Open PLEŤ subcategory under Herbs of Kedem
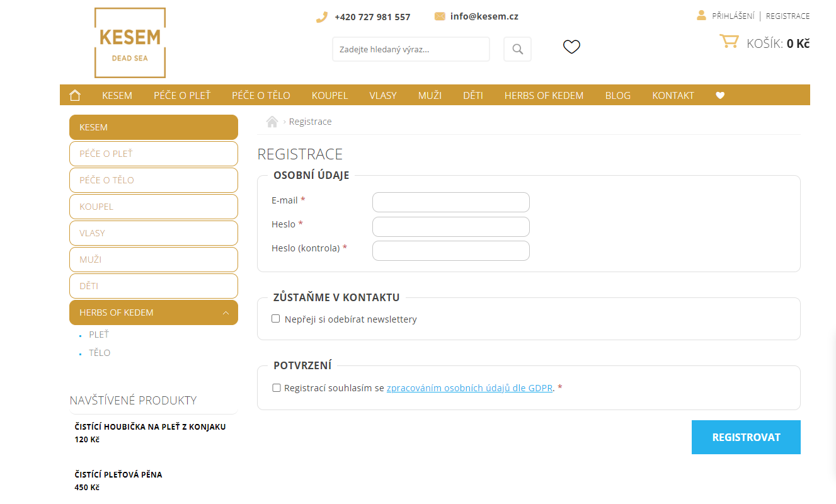 tap(99, 335)
